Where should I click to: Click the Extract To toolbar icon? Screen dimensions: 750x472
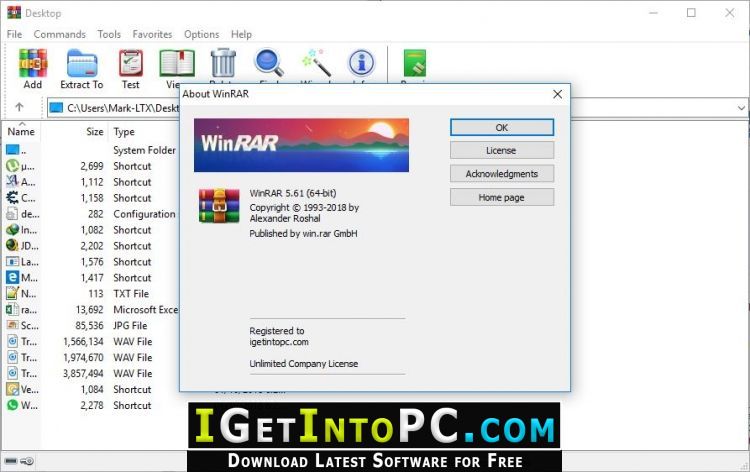pos(82,64)
